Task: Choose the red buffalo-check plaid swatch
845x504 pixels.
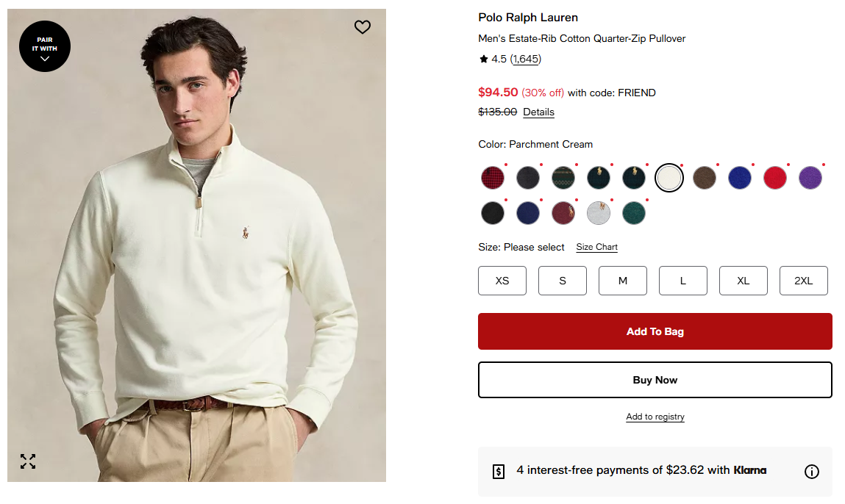Action: point(493,178)
